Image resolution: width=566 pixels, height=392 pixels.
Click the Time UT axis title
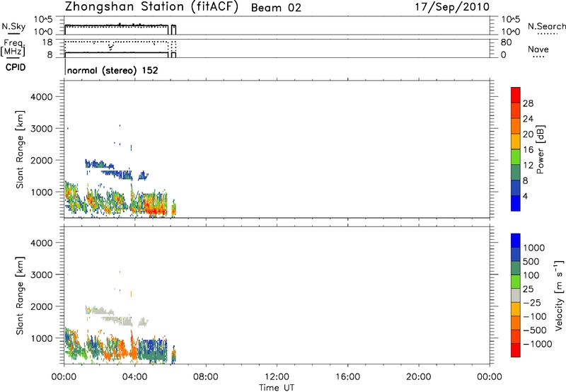pos(277,388)
